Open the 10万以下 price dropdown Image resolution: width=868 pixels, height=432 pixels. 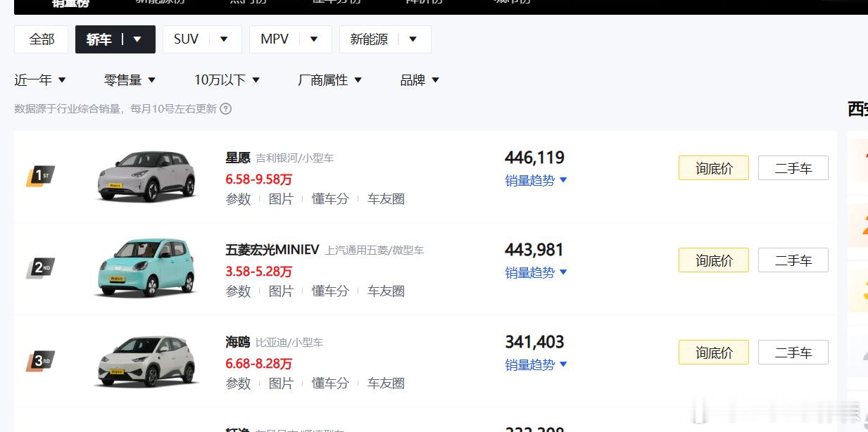click(227, 80)
